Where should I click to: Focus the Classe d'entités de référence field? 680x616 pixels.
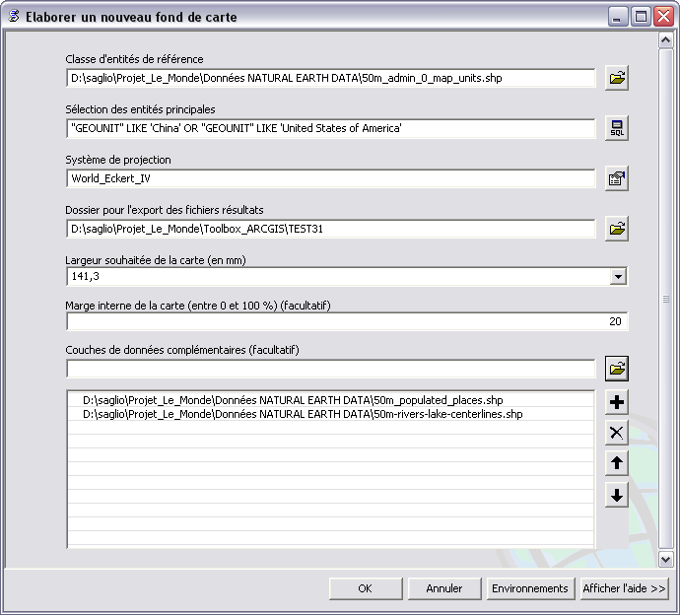click(331, 78)
